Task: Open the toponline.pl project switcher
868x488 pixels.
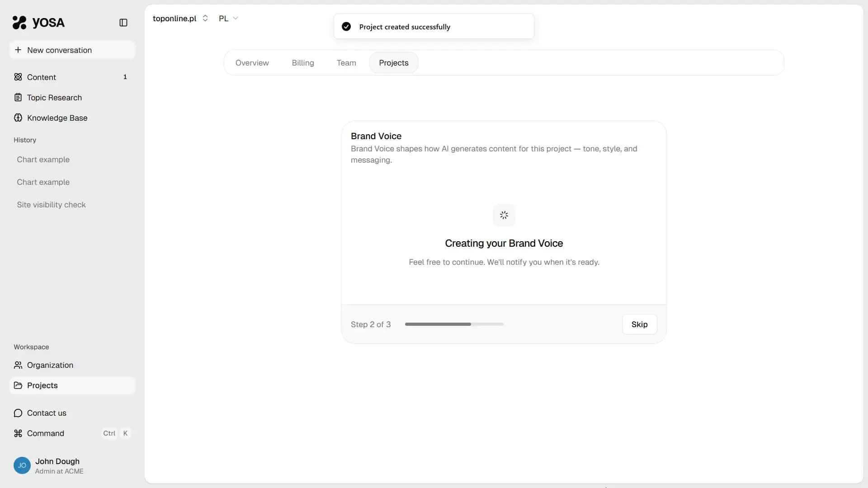Action: (180, 18)
